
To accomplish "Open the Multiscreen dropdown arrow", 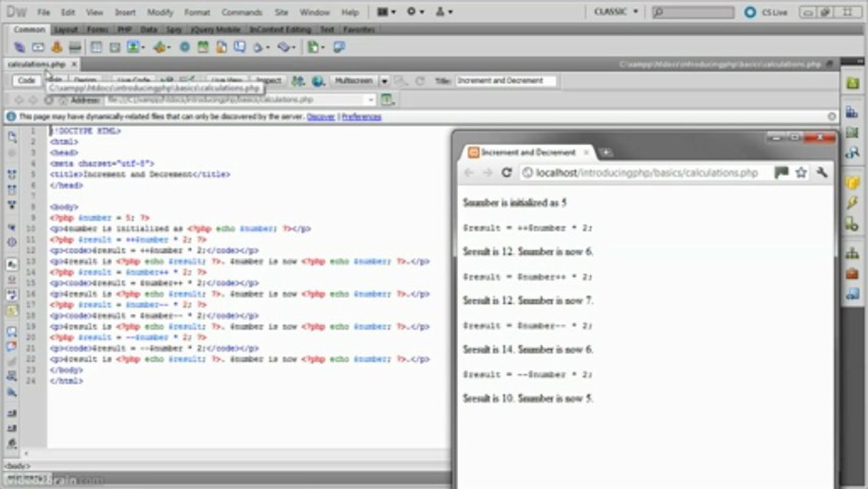I will (384, 81).
